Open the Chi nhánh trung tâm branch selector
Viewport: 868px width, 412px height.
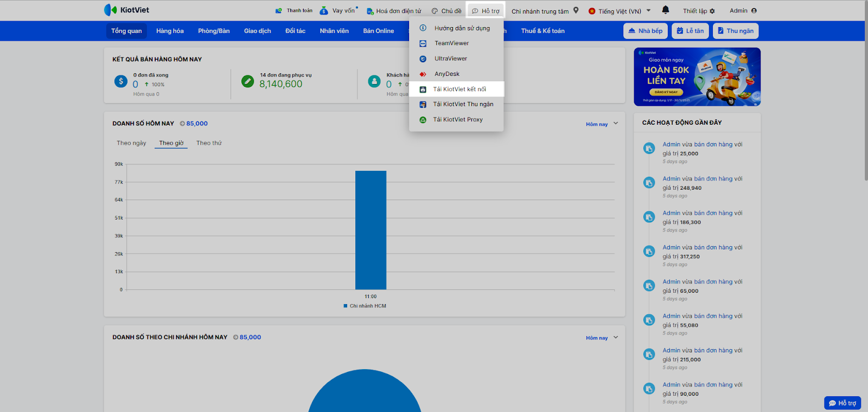[540, 11]
